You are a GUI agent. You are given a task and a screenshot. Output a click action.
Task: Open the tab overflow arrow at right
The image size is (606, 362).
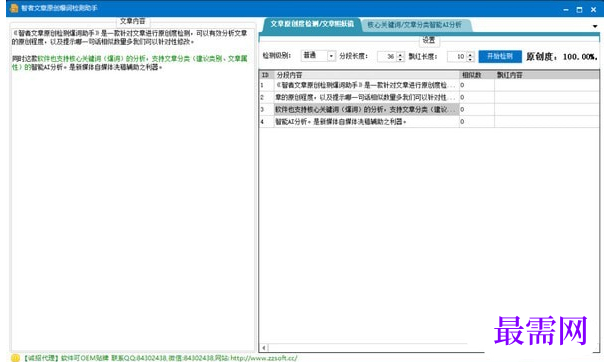click(595, 26)
